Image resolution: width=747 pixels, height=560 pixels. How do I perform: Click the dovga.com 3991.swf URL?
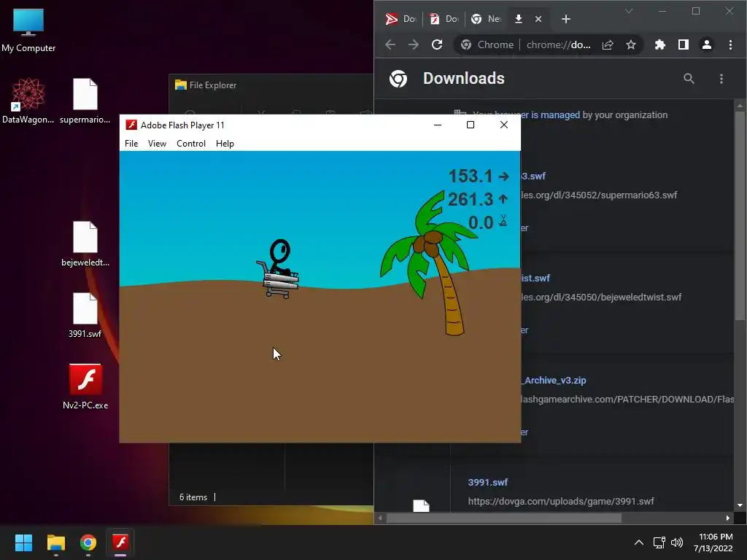click(561, 501)
